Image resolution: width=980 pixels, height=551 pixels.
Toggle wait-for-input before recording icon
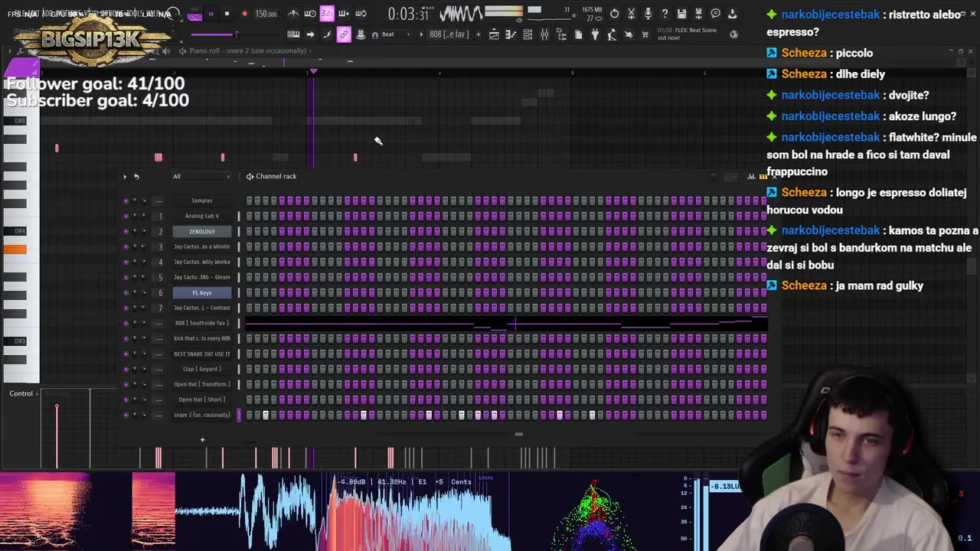coord(310,14)
